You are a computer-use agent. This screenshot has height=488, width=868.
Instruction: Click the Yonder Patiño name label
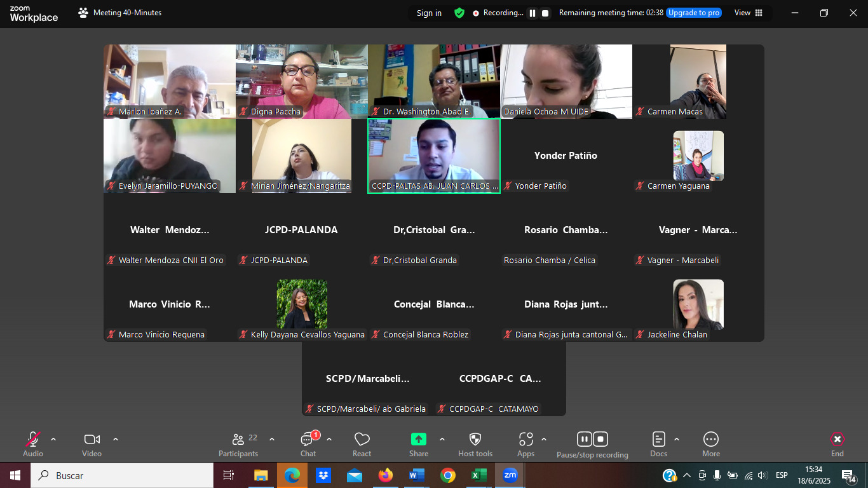(541, 186)
